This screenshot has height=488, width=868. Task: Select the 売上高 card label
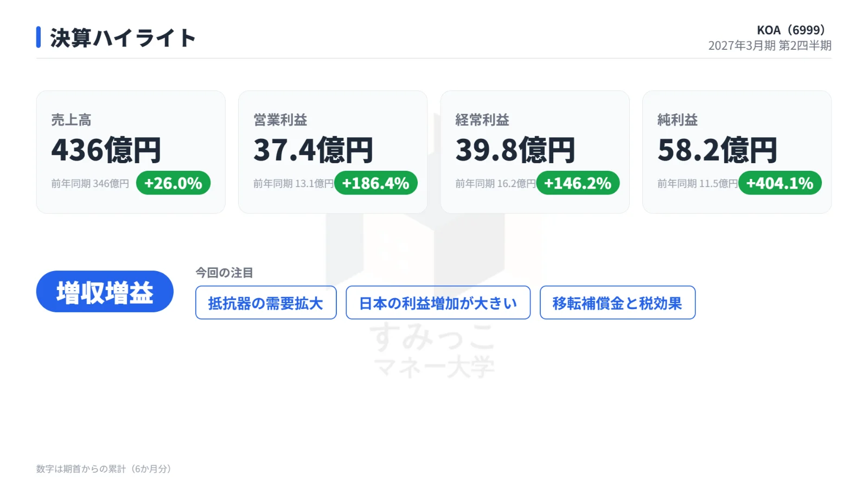tap(71, 120)
